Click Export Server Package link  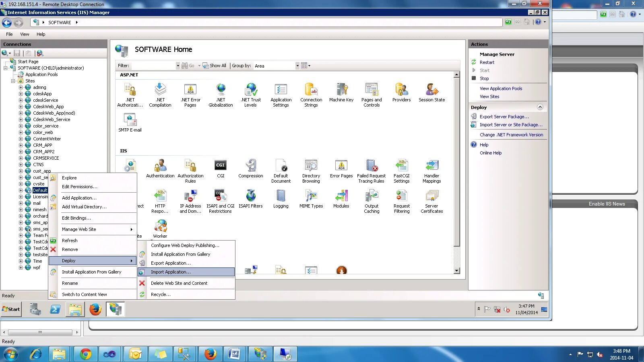(504, 117)
